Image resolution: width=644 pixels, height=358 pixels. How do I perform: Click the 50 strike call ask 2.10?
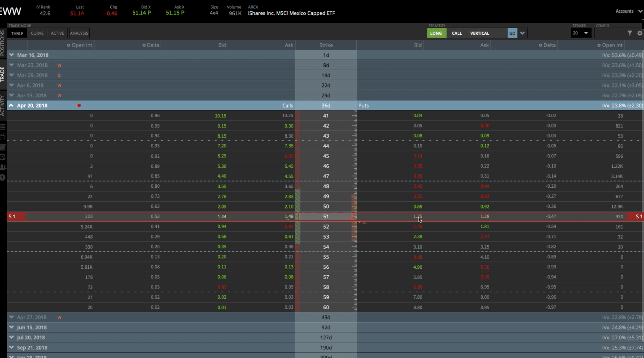pos(289,207)
